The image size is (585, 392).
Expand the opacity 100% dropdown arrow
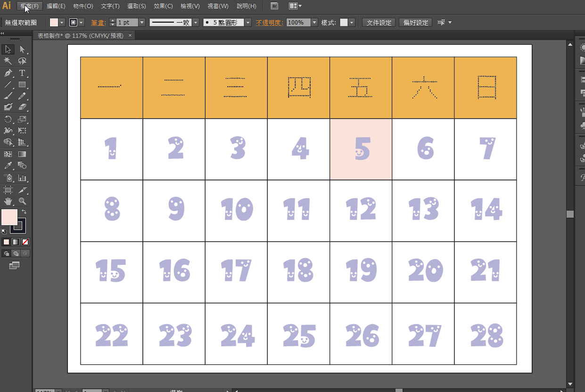click(x=314, y=23)
